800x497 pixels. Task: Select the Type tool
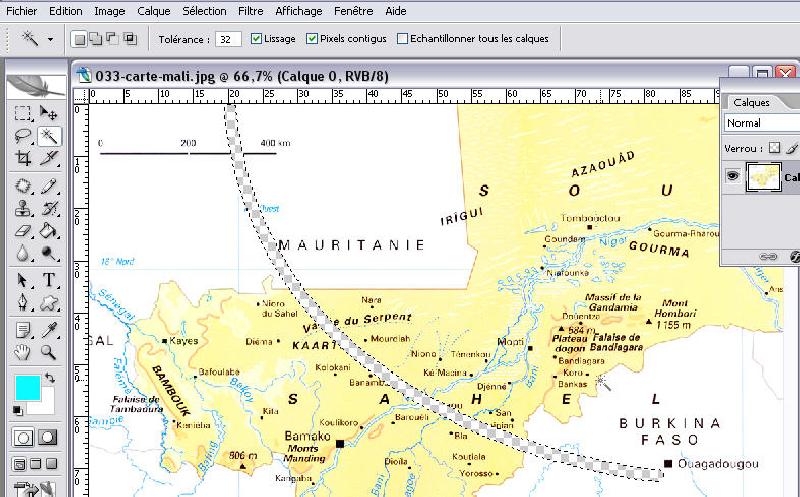pyautogui.click(x=49, y=280)
